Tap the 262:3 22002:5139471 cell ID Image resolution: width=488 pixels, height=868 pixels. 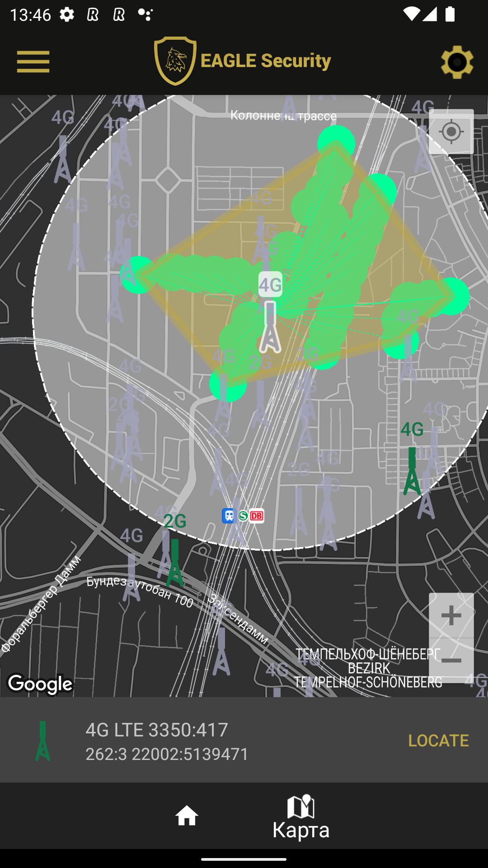(x=167, y=754)
